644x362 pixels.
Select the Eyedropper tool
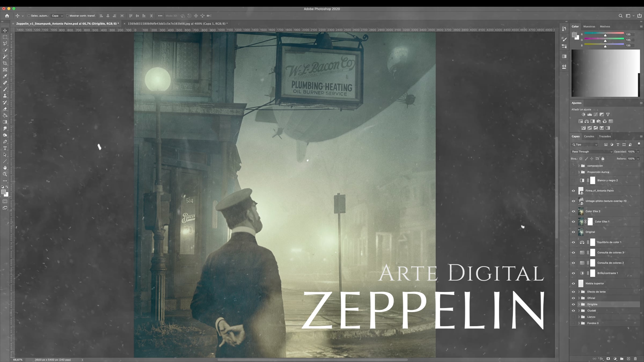(x=5, y=76)
